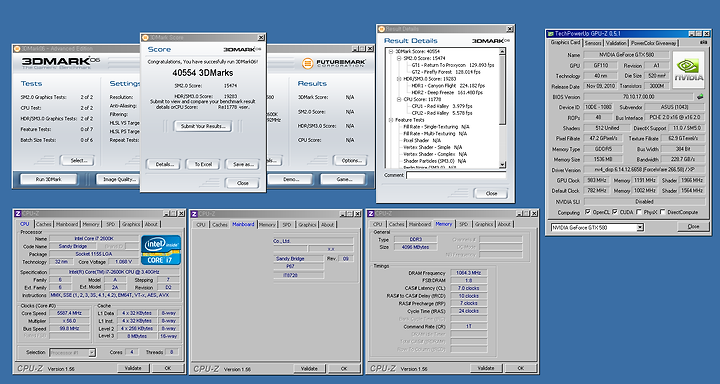Select the HDR2 - Deep Freeze row
Viewport: 720px width, 384px height.
click(447, 92)
